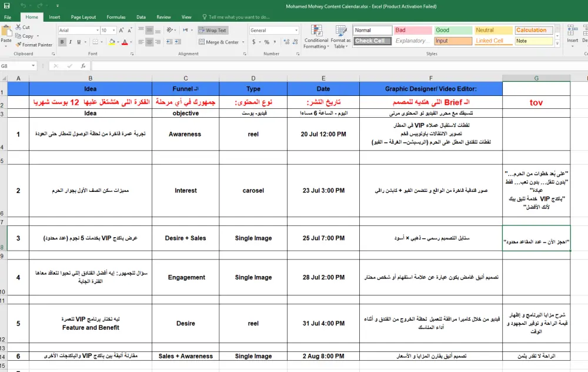Toggle Wrap Text
The width and height of the screenshot is (588, 372).
tap(214, 30)
